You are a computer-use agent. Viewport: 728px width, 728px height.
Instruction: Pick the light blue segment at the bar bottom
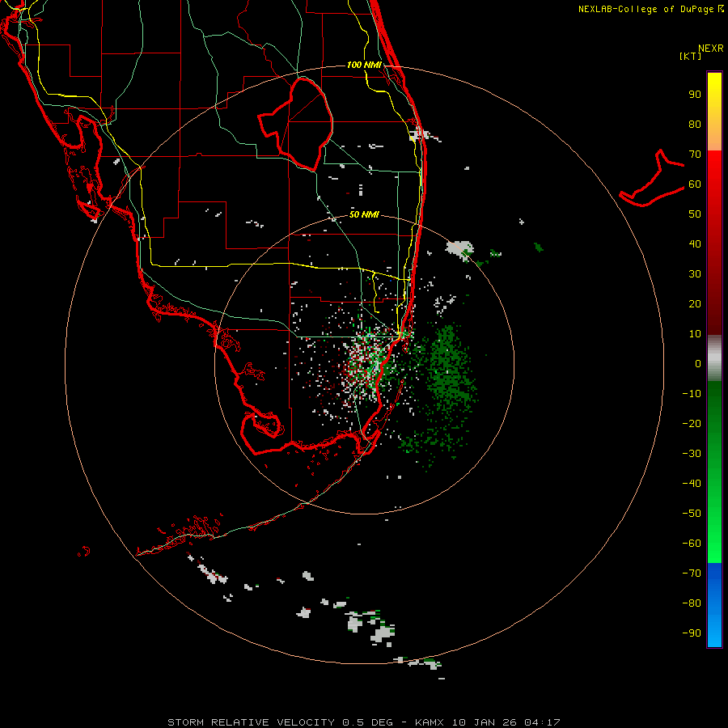pos(714,632)
